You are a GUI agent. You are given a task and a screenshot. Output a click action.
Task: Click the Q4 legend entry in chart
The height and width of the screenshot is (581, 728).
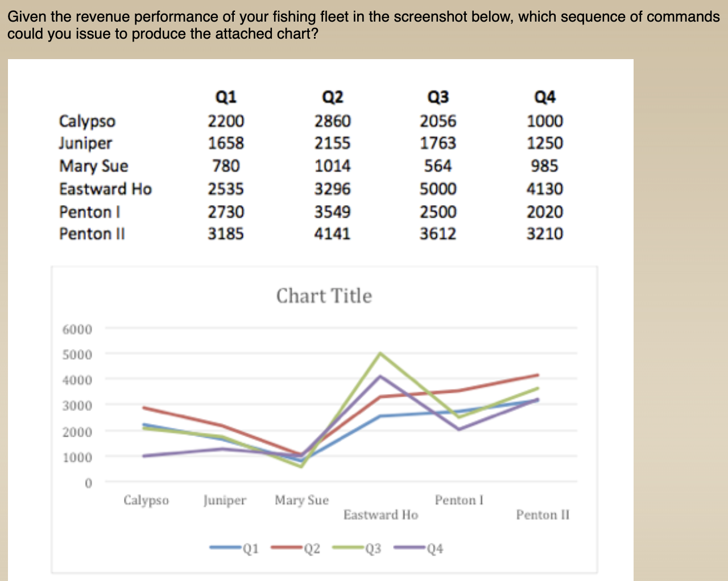(x=419, y=549)
